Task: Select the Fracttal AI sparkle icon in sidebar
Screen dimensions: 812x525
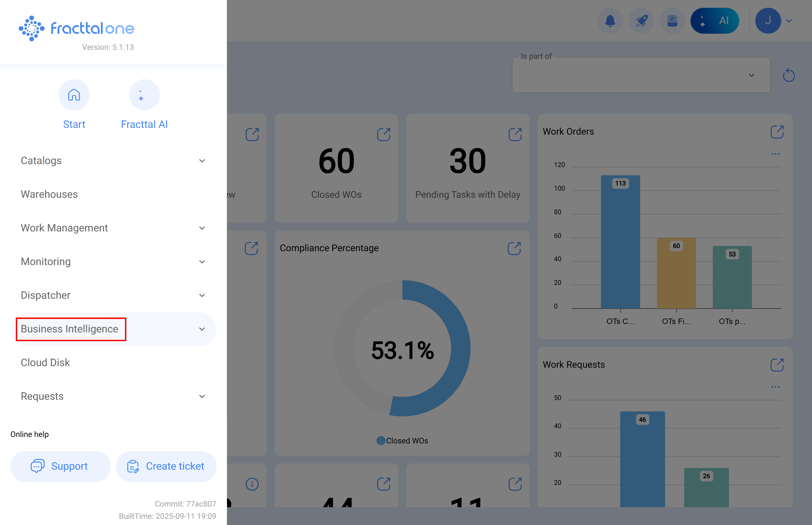Action: coord(144,95)
